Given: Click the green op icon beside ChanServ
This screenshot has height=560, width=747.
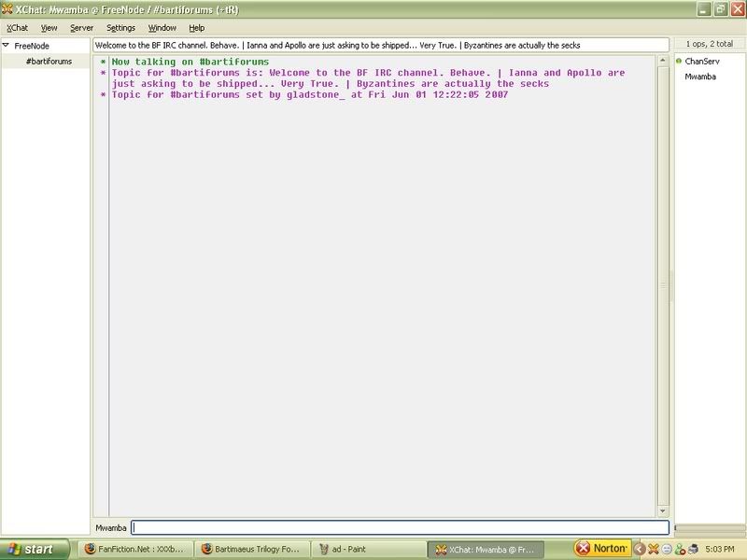Looking at the screenshot, I should point(679,62).
